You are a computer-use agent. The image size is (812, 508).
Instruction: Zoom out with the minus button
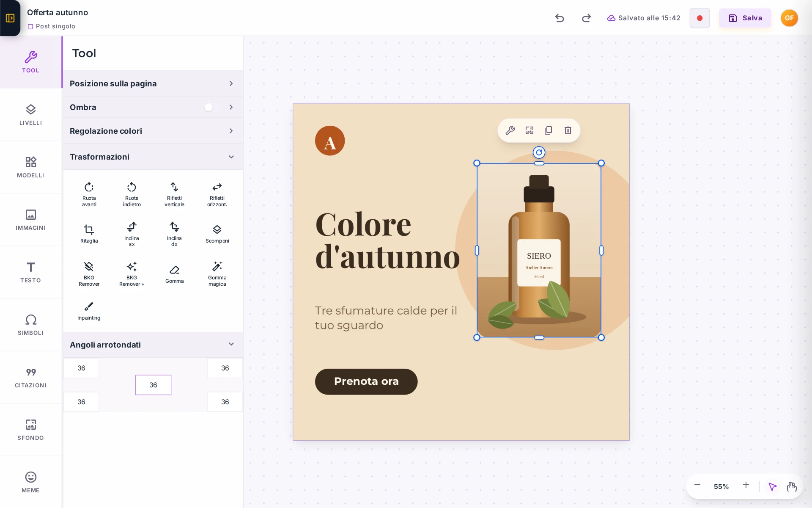(697, 486)
